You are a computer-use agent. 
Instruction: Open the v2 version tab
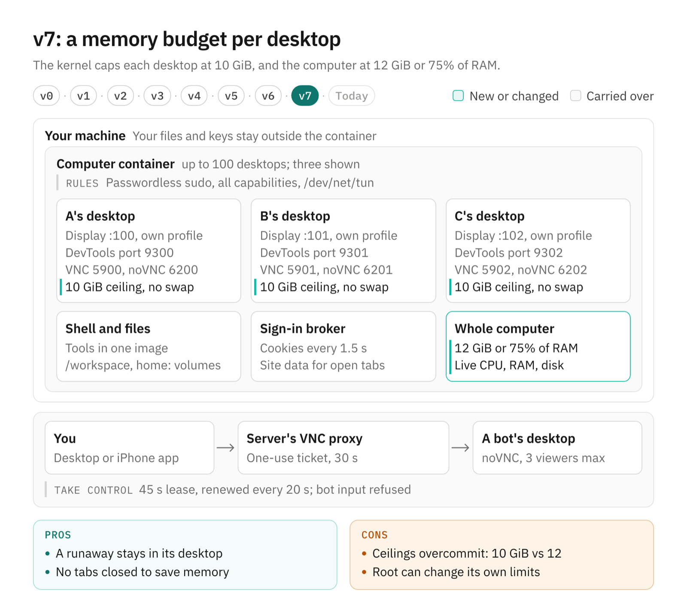pyautogui.click(x=120, y=96)
